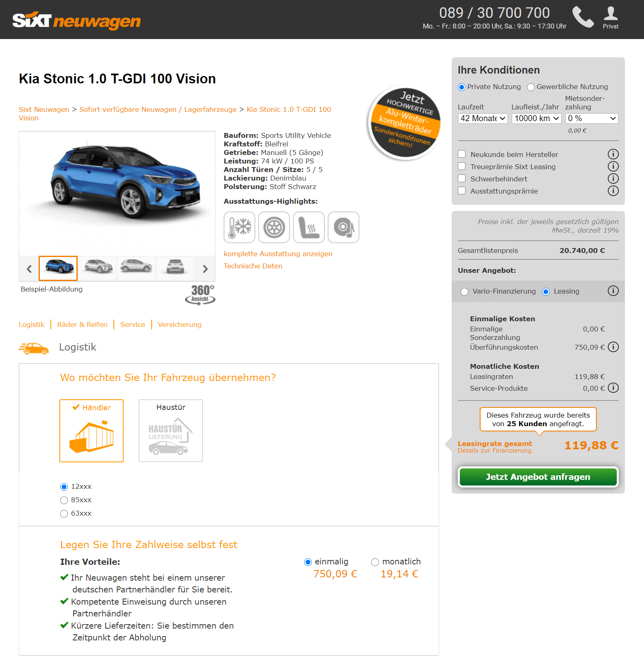Open info icon for Ausstattungsprämie
Image resolution: width=644 pixels, height=664 pixels.
coord(613,191)
